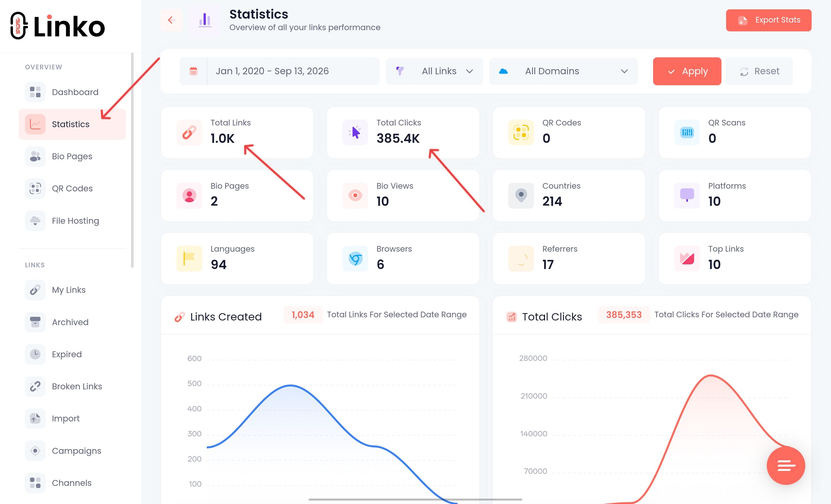Click the Dashboard sidebar icon
Image resolution: width=831 pixels, height=504 pixels.
35,92
